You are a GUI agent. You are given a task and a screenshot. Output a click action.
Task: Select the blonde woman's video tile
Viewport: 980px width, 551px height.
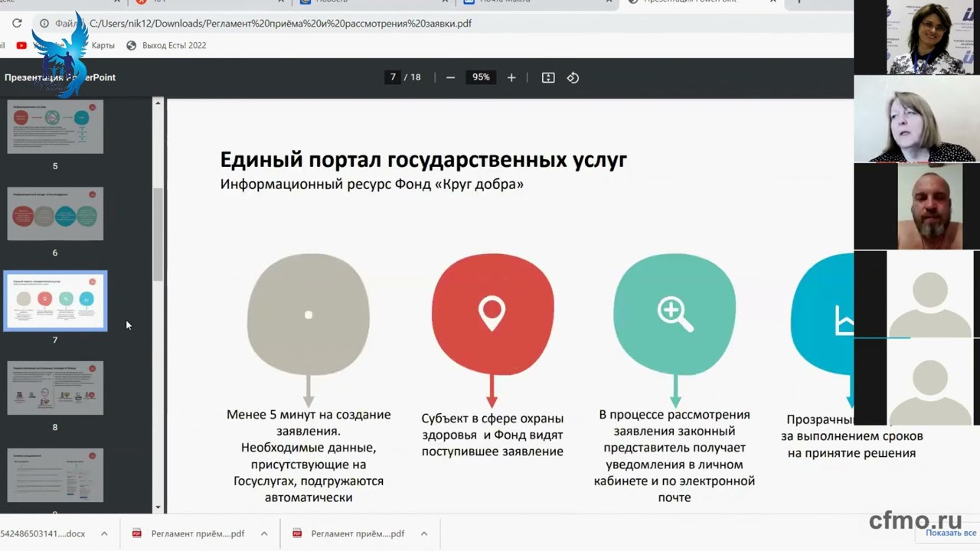point(917,119)
